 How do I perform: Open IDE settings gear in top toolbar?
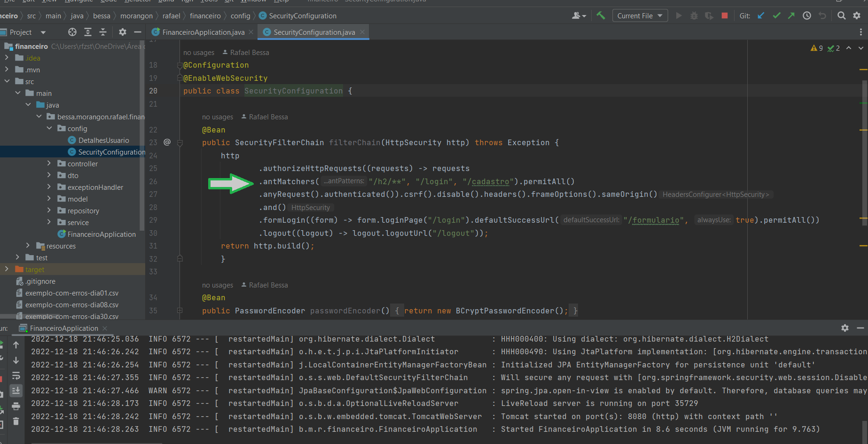(857, 16)
